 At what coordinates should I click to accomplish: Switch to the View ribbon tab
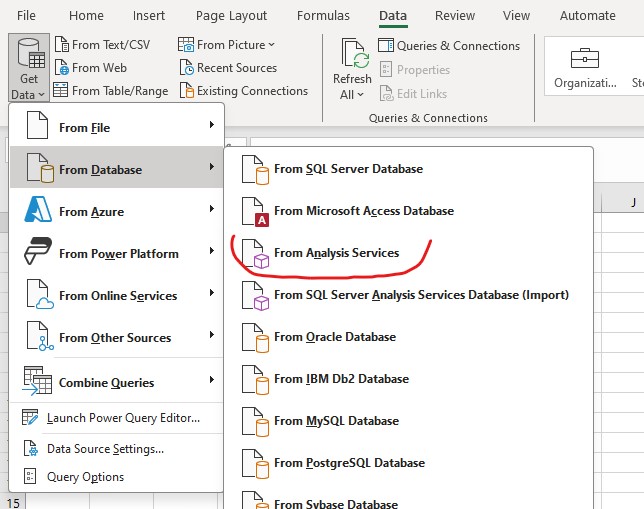pos(516,16)
